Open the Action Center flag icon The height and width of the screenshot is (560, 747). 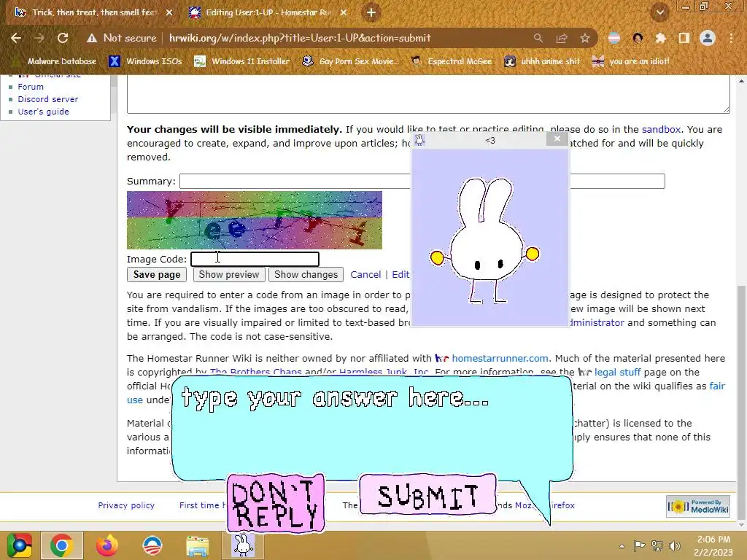[x=639, y=545]
